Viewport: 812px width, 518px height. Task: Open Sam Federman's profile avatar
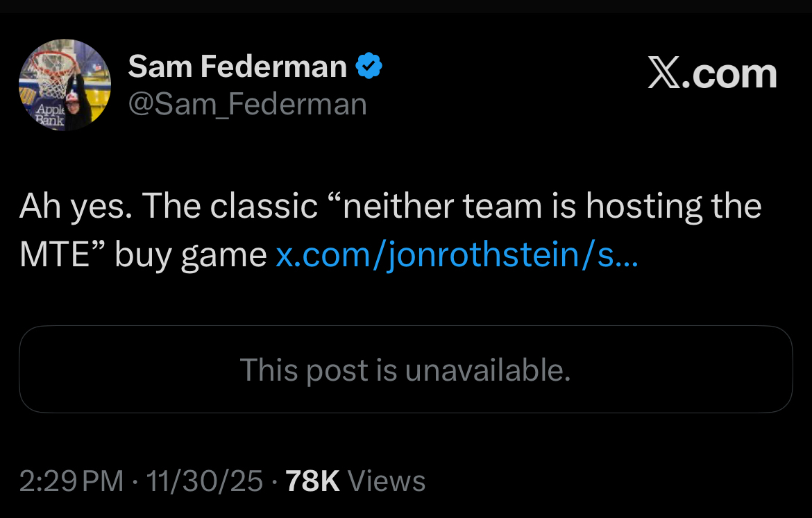click(65, 85)
